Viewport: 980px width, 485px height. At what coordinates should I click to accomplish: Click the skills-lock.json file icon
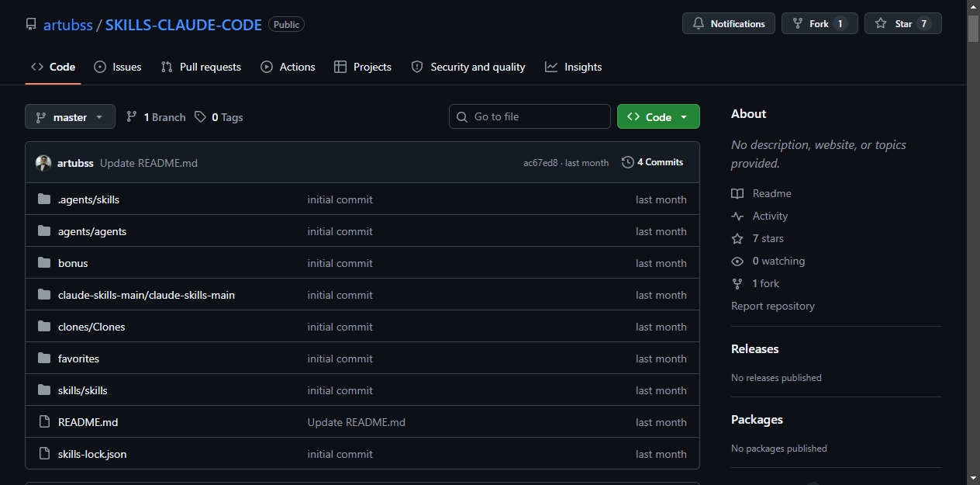[x=44, y=454]
